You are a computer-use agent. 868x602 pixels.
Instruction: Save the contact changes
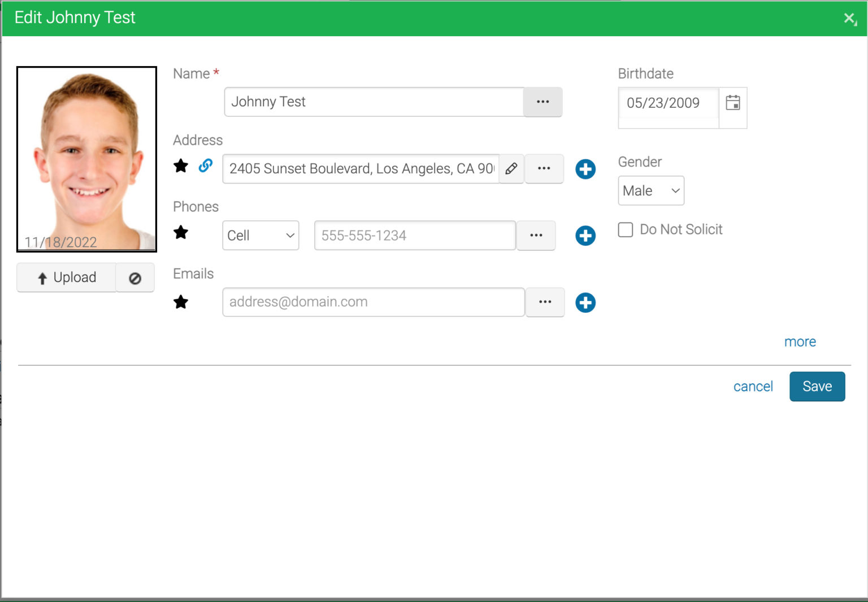click(817, 386)
